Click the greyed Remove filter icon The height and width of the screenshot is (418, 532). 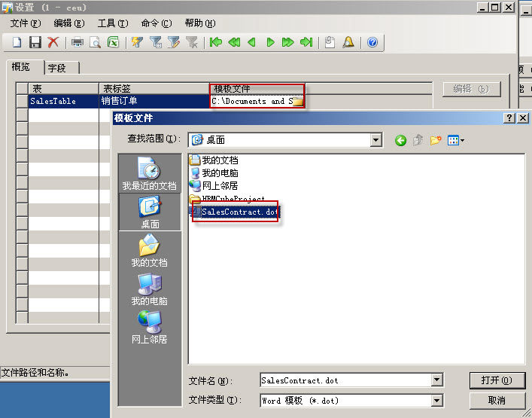pyautogui.click(x=192, y=42)
